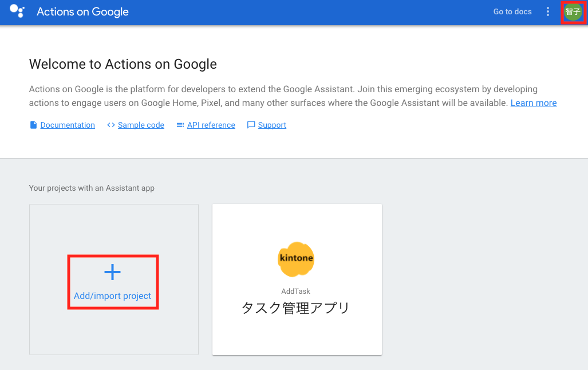The height and width of the screenshot is (370, 588).
Task: Open the three-dot more options menu
Action: pyautogui.click(x=548, y=11)
